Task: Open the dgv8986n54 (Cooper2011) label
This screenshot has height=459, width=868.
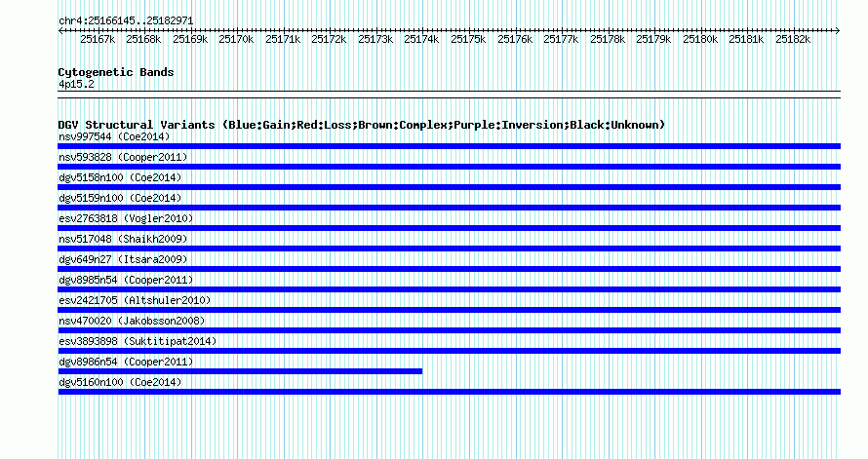Action: pos(126,362)
